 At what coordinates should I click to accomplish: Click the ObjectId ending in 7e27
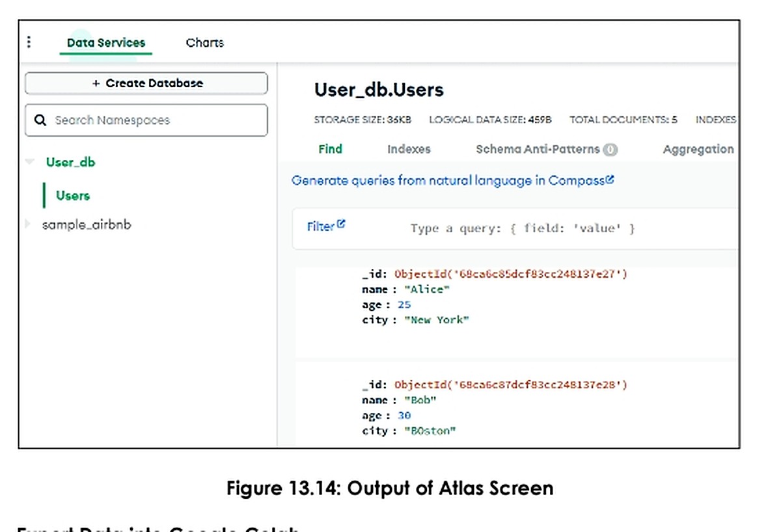tap(511, 274)
